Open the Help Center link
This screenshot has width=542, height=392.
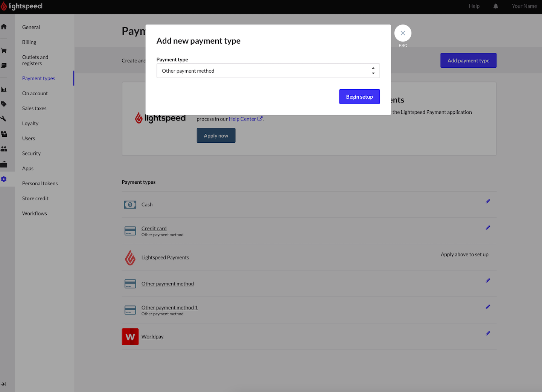(242, 119)
